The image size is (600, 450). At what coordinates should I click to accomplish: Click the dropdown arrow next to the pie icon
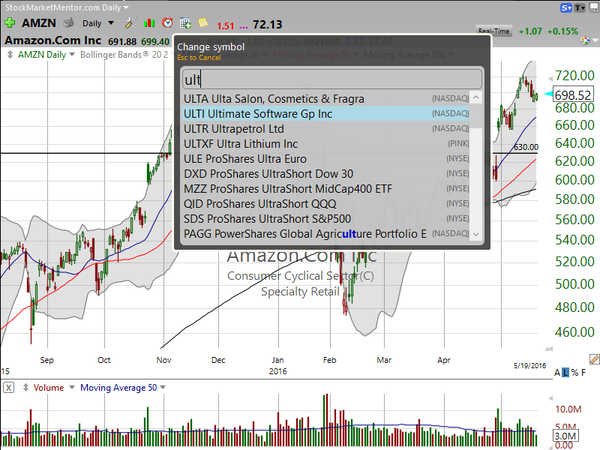[595, 40]
